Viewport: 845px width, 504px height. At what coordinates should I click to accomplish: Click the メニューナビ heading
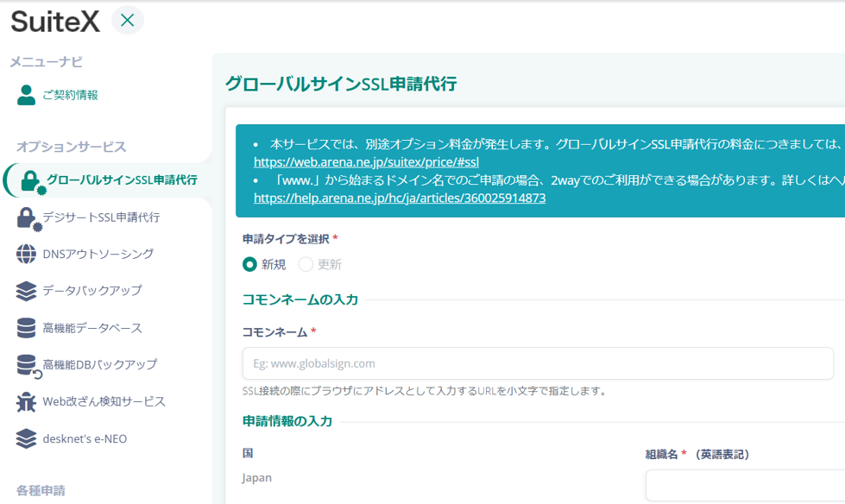47,62
